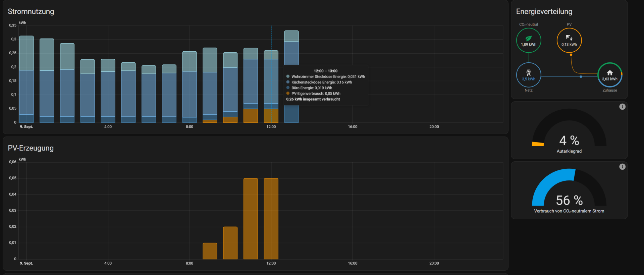Click the 9. Sept. label under Stromnutzung chart
Image resolution: width=644 pixels, height=275 pixels.
[x=26, y=127]
